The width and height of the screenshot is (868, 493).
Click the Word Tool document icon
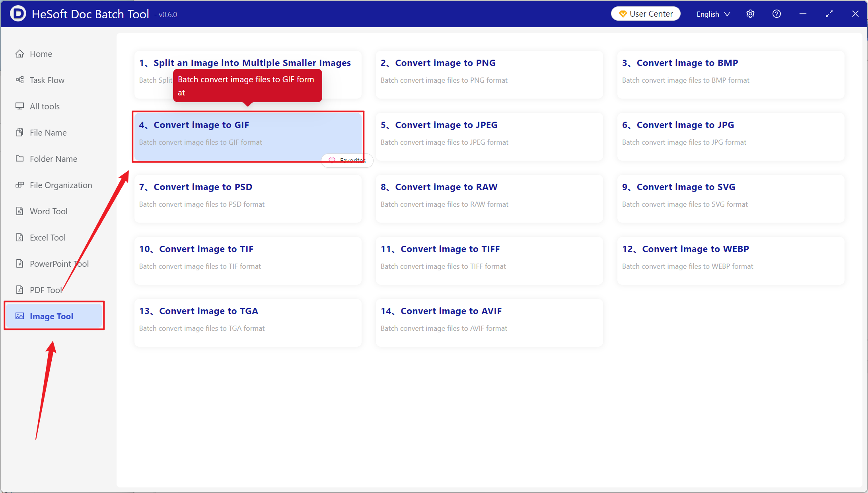pyautogui.click(x=19, y=211)
